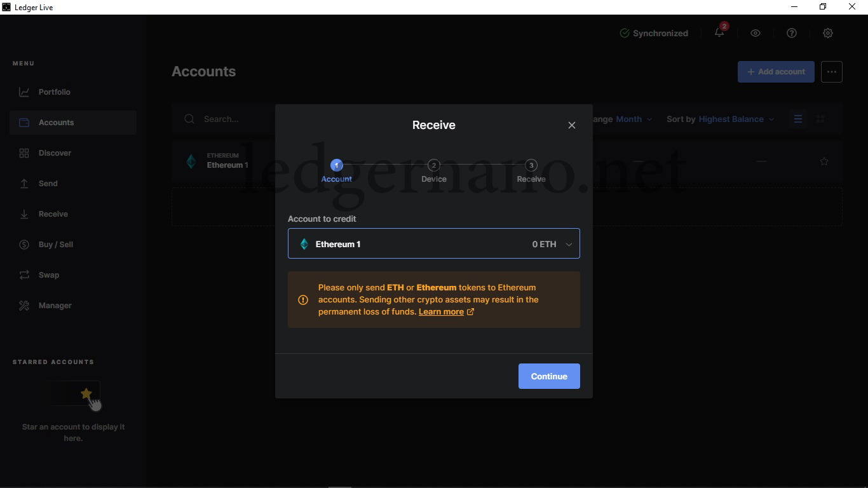
Task: Click step 3 Receive in the stepper
Action: point(531,171)
